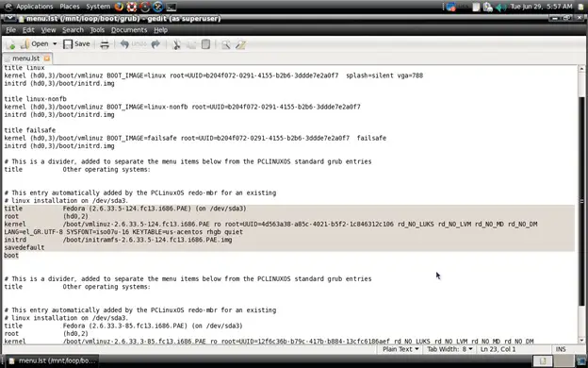Click the first workspace switcher cell
The image size is (588, 368).
pos(543,360)
